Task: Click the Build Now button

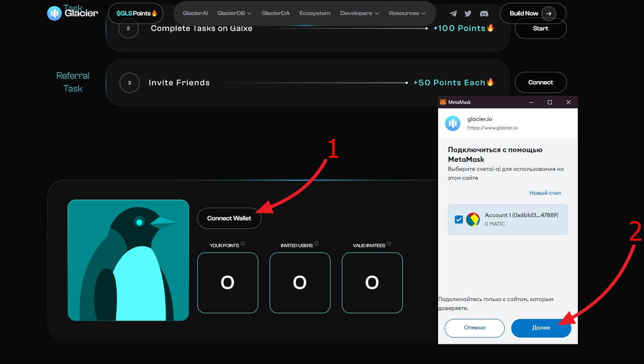Action: point(533,13)
